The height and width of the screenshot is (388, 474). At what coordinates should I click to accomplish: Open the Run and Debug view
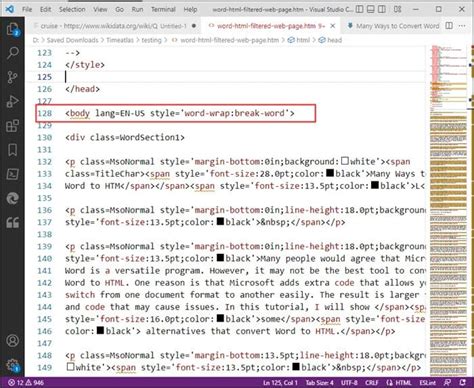point(13,101)
